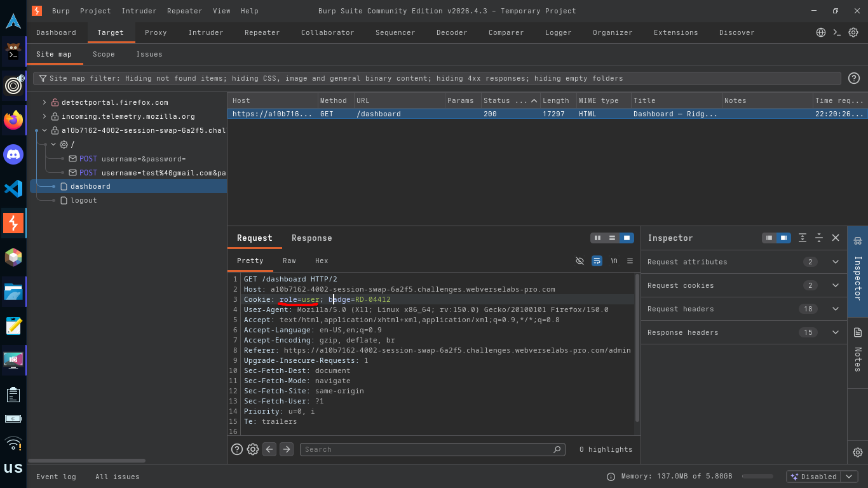Open Burp settings gear in top tab bar

pyautogui.click(x=853, y=32)
